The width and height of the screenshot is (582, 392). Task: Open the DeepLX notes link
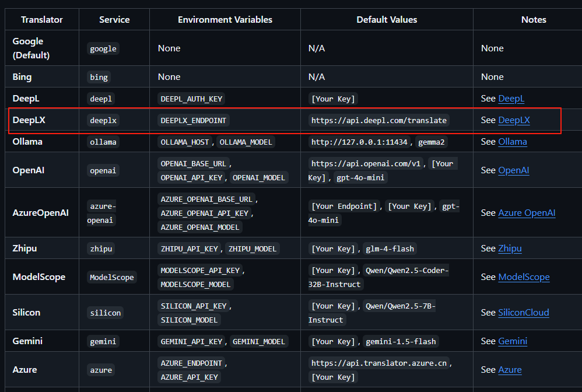point(514,120)
